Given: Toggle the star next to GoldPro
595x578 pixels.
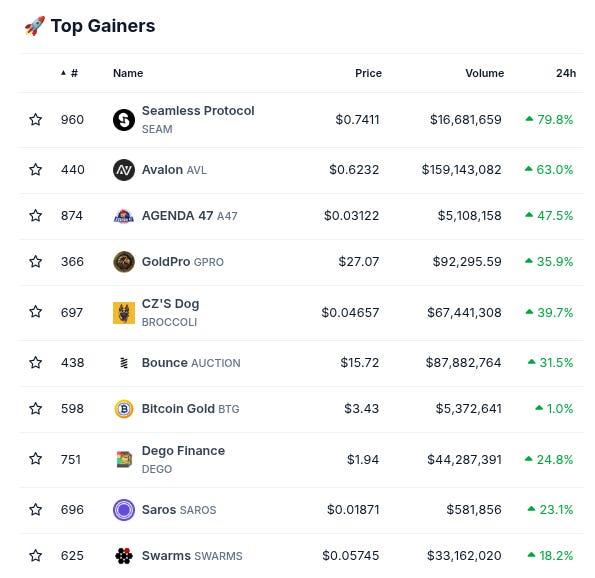Looking at the screenshot, I should pos(36,261).
